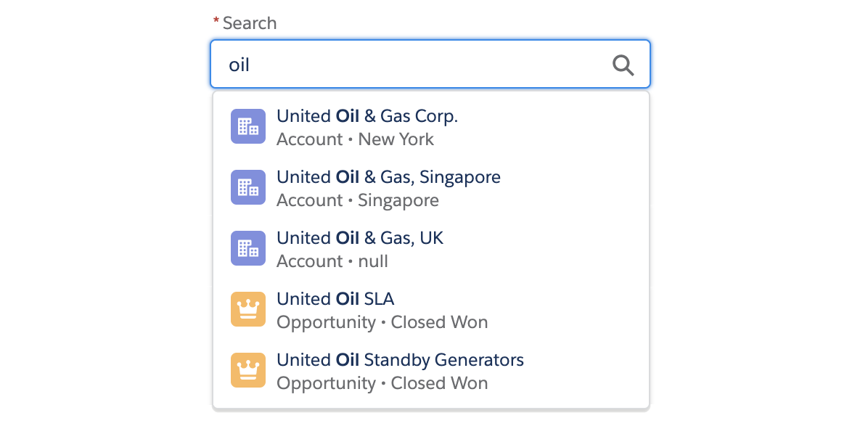The width and height of the screenshot is (868, 434).
Task: Choose United Oil & Gas, Singapore option
Action: click(x=388, y=177)
